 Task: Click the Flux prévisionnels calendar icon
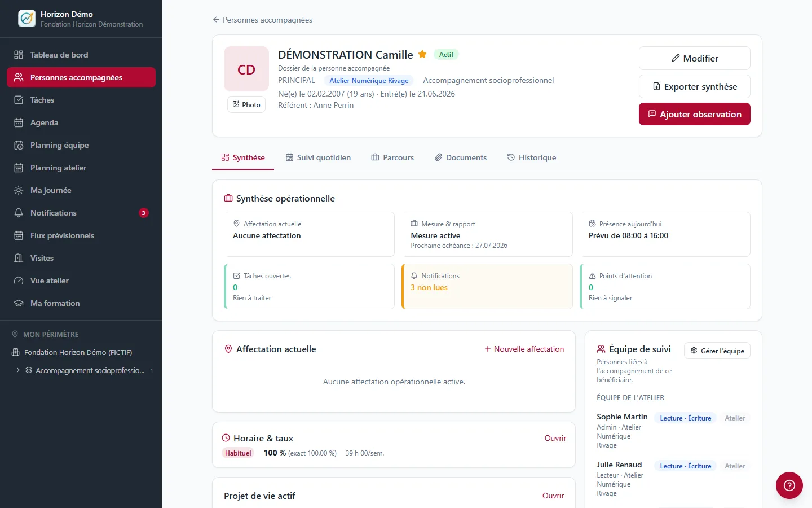point(19,235)
